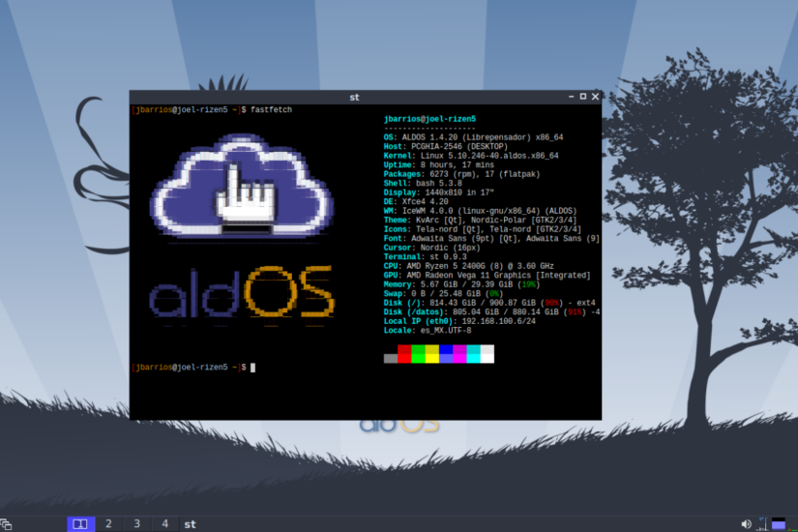Viewport: 798px width, 532px height.
Task: Switch to workspace 4
Action: coord(164,524)
